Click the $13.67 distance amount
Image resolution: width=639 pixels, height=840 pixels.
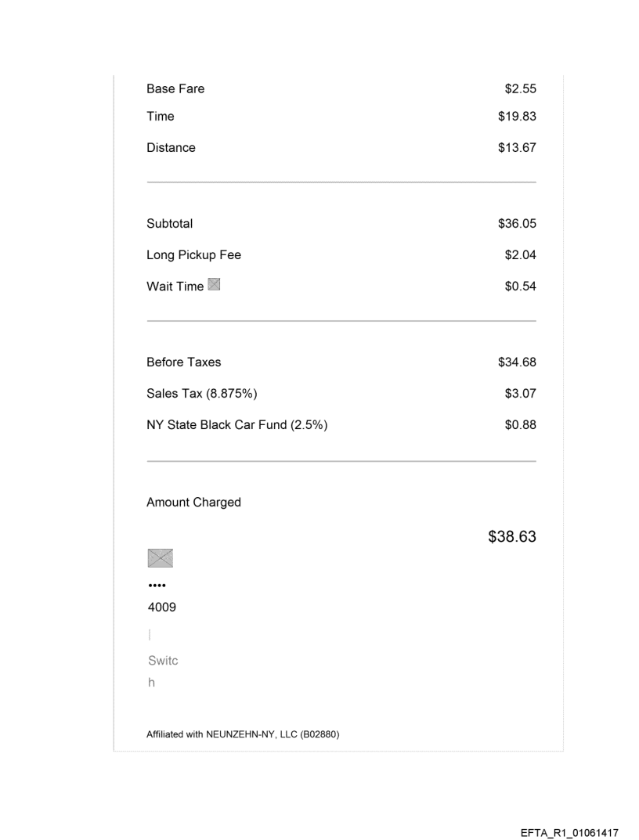(517, 148)
